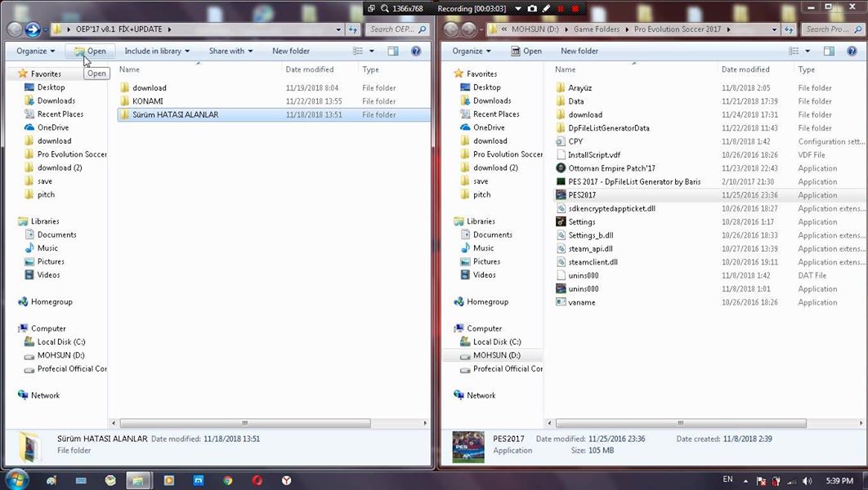Click the search box in left window

coord(396,29)
